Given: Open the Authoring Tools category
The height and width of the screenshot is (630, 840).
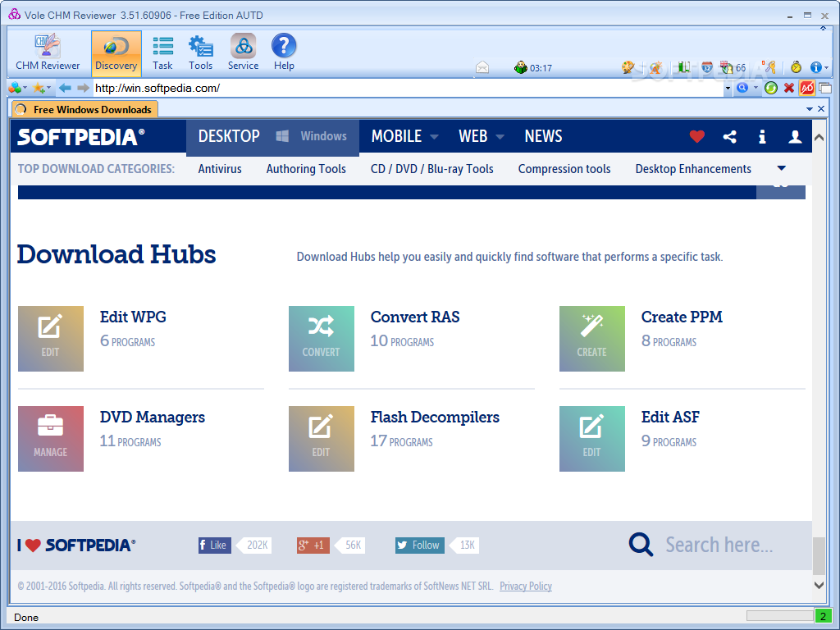Looking at the screenshot, I should [306, 169].
